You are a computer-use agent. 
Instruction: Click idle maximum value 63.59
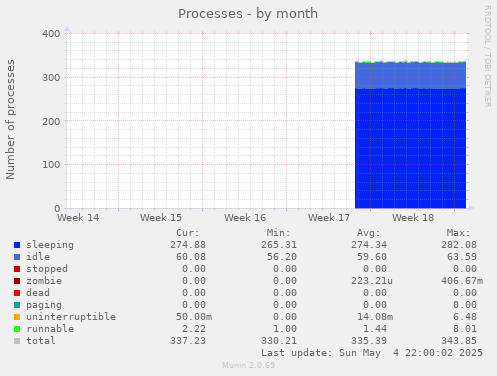462,257
